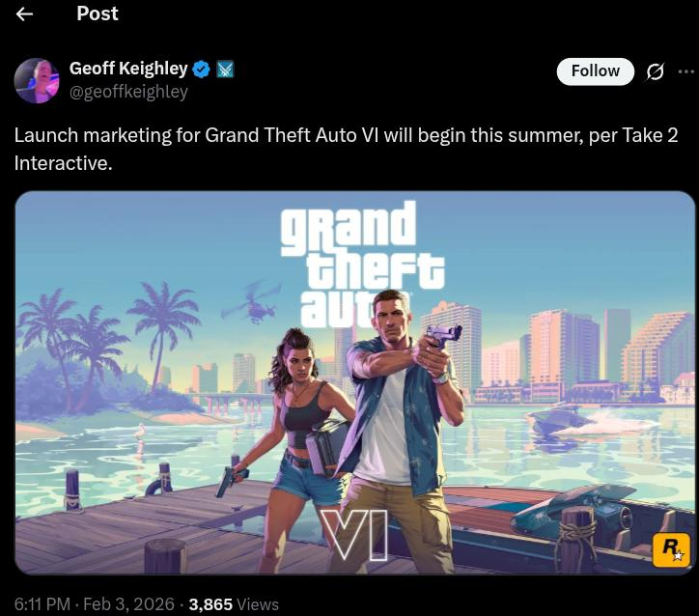Click the Geoff Keighley display name
The image size is (699, 616).
[128, 69]
